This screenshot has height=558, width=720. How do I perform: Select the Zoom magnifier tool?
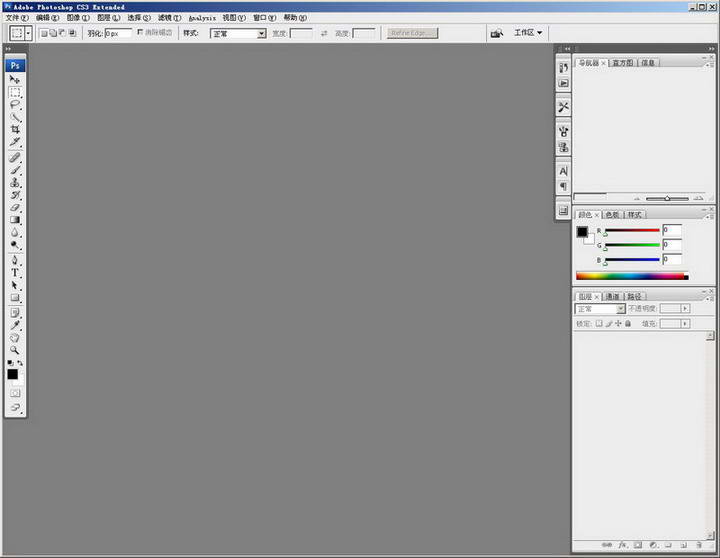pos(15,350)
